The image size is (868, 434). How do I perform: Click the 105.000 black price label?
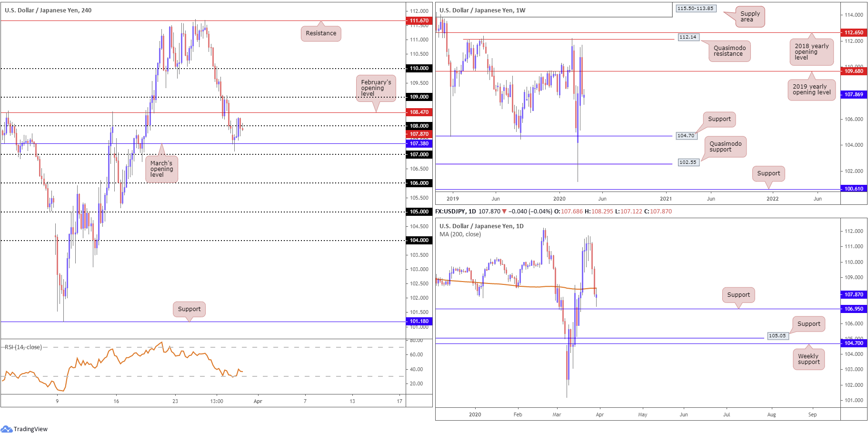pos(419,212)
